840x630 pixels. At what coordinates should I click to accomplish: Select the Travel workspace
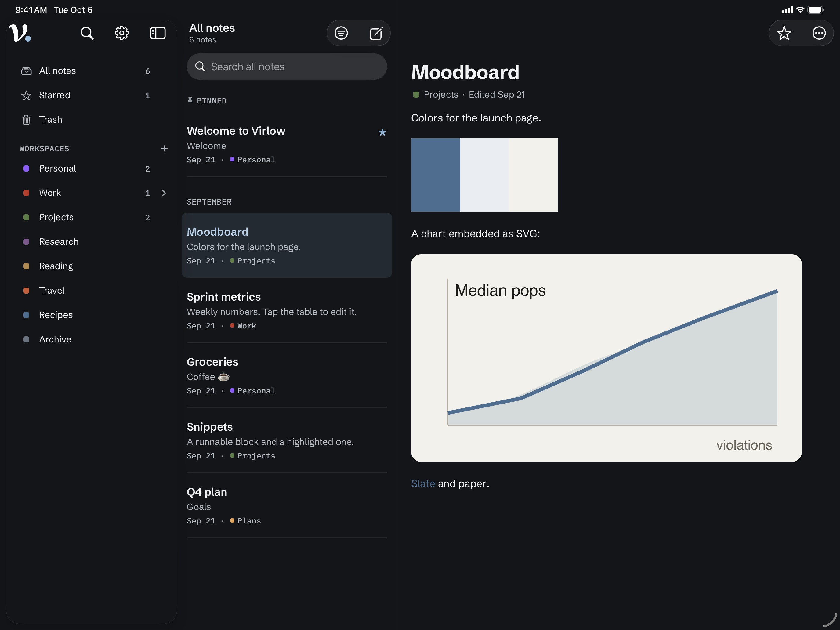click(92, 291)
